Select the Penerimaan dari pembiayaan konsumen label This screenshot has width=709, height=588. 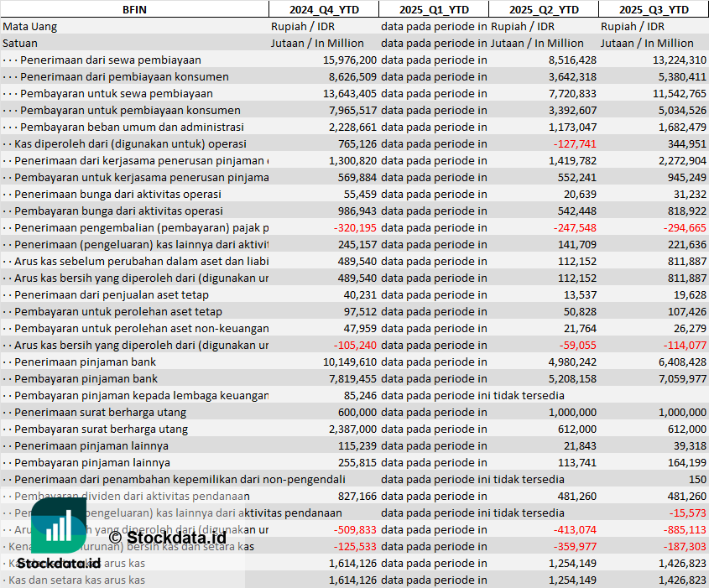124,77
